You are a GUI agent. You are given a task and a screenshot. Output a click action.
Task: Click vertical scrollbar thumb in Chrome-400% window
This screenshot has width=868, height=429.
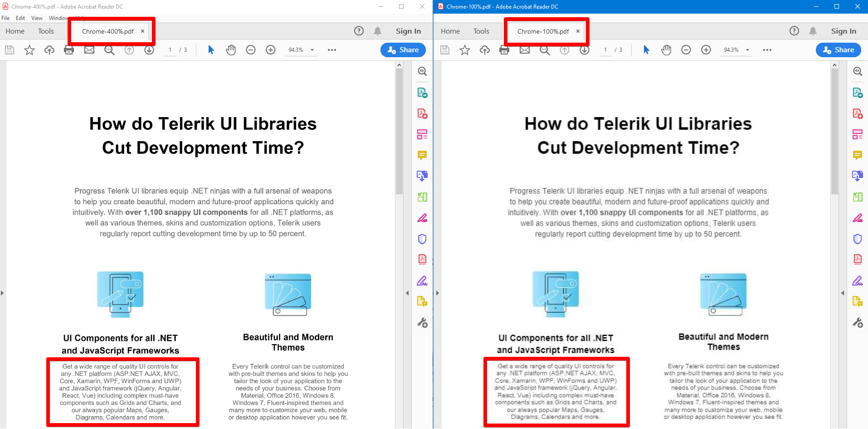tap(399, 131)
